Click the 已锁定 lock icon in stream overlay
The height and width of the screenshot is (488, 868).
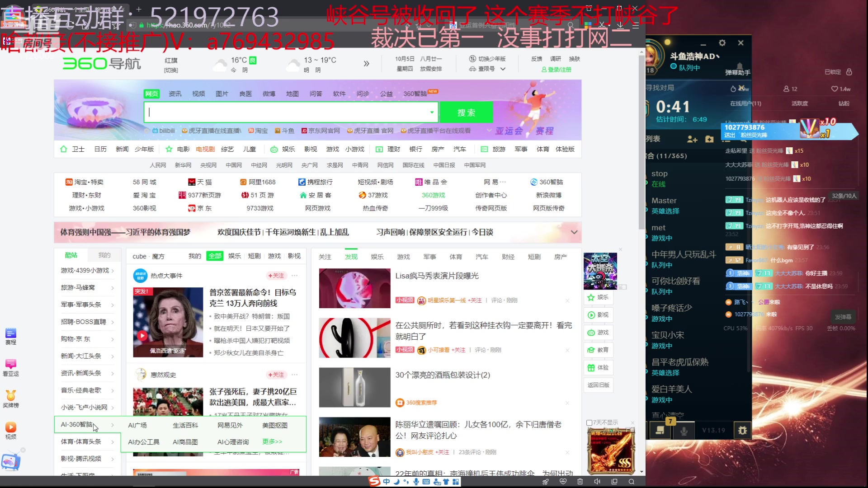pos(849,72)
